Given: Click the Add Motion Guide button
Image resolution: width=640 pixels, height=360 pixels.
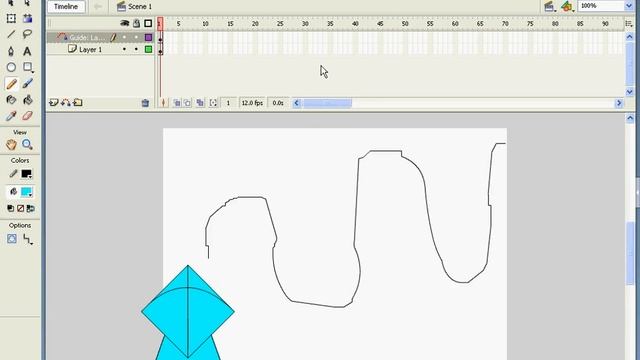Looking at the screenshot, I should 65,103.
